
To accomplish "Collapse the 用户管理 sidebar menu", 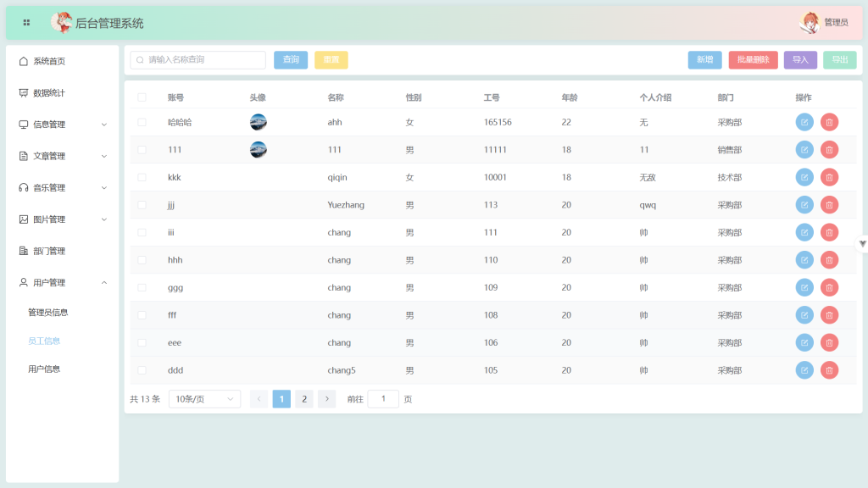I will [x=63, y=283].
